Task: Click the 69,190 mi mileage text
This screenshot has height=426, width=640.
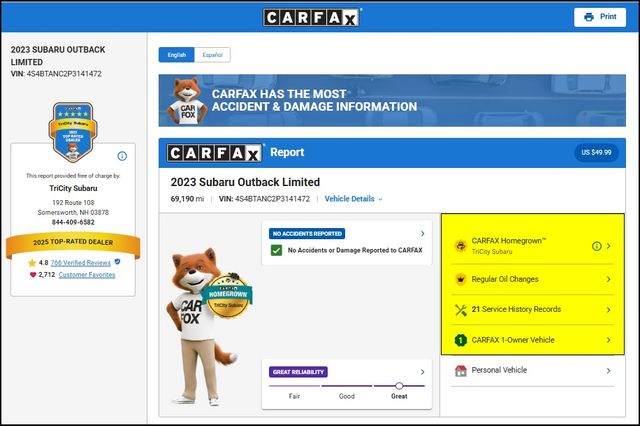Action: [187, 199]
